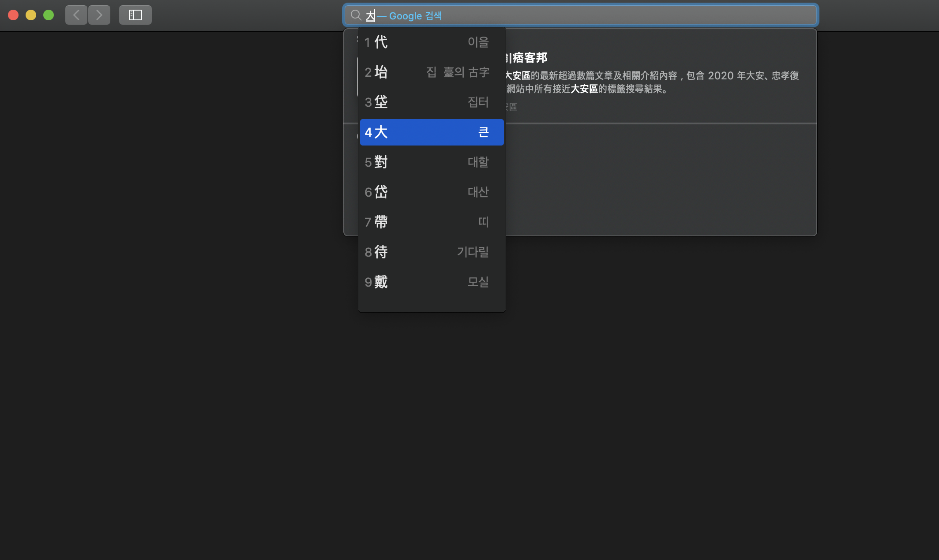Click the search magnifier icon
This screenshot has height=560, width=939.
356,15
